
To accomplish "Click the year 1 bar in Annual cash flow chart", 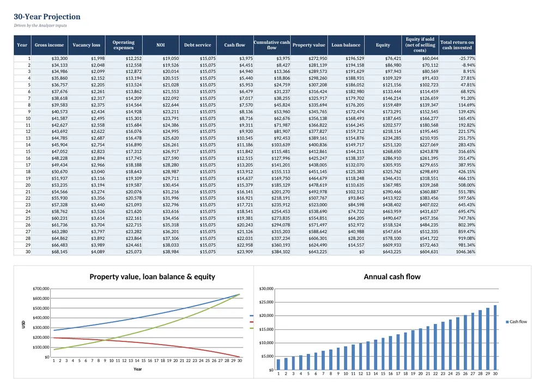I will pyautogui.click(x=278, y=365).
